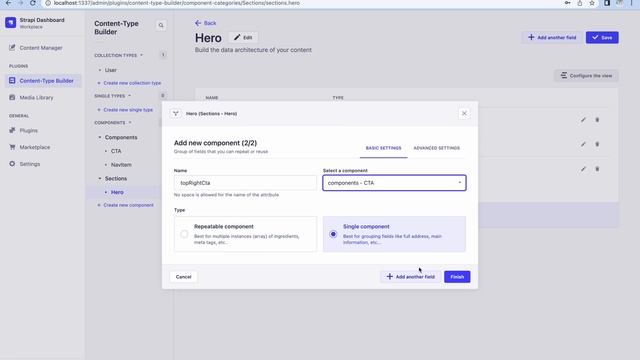Switch to the Basic Settings tab
The height and width of the screenshot is (360, 640).
point(383,148)
